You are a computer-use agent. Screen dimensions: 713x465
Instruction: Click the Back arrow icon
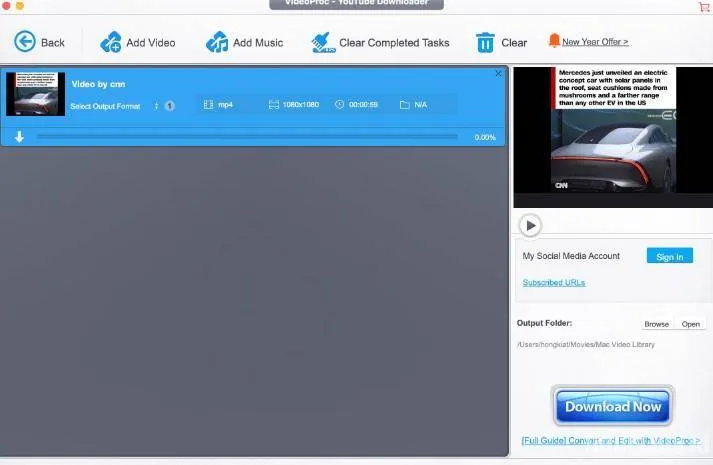click(x=25, y=42)
